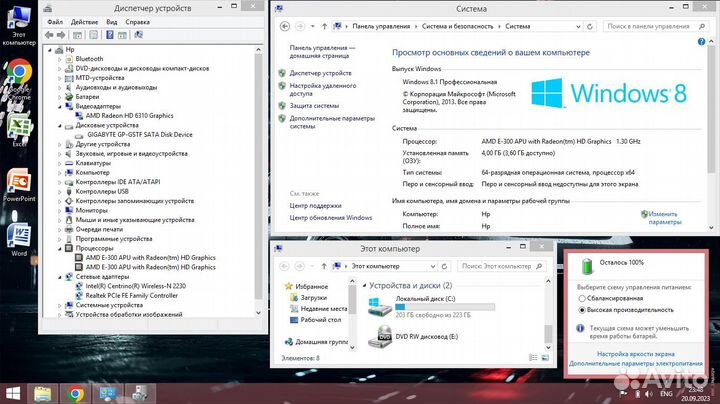The image size is (720, 404).
Task: Open File Explorer from taskbar
Action: tap(43, 394)
